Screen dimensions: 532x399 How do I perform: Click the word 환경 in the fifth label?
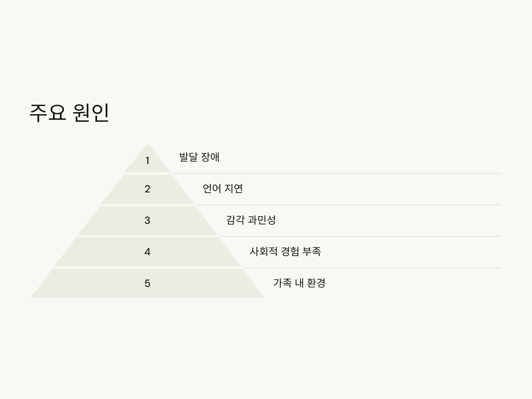tap(316, 283)
